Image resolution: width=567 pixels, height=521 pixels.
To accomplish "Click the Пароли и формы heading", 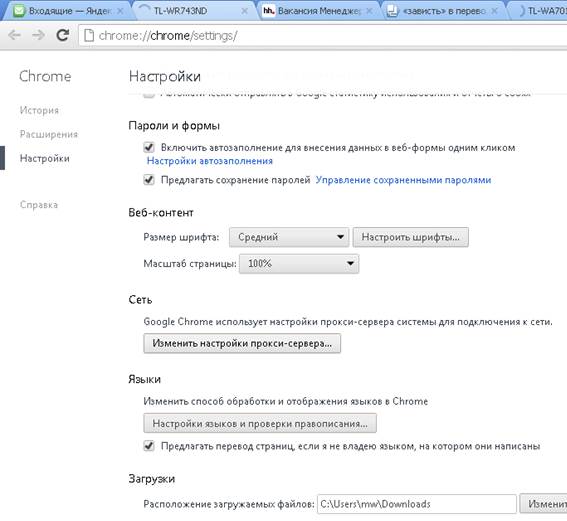I will [x=174, y=126].
